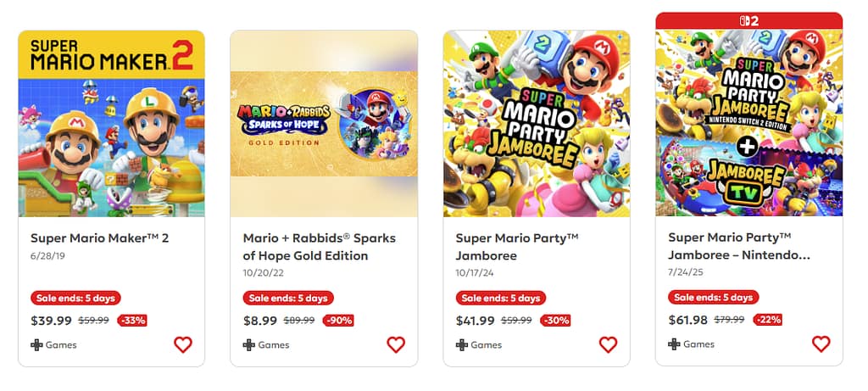Open Super Mario Maker 2 cover art
Image resolution: width=868 pixels, height=391 pixels.
point(112,124)
